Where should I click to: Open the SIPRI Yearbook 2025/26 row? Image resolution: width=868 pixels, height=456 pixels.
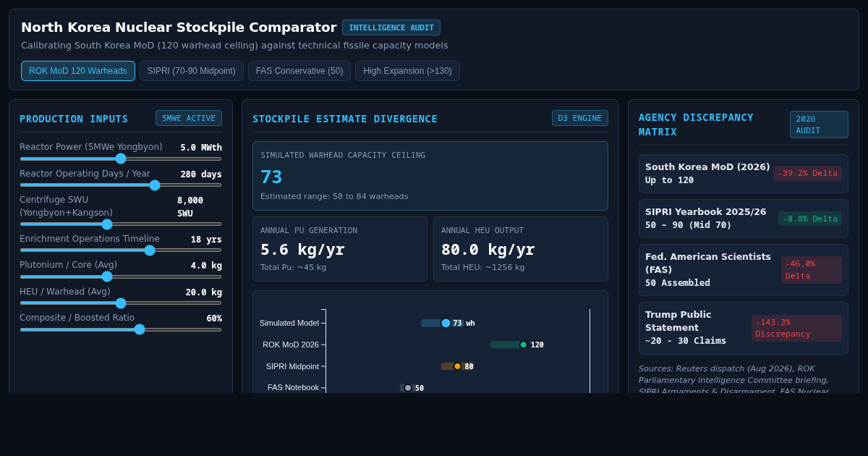click(744, 219)
